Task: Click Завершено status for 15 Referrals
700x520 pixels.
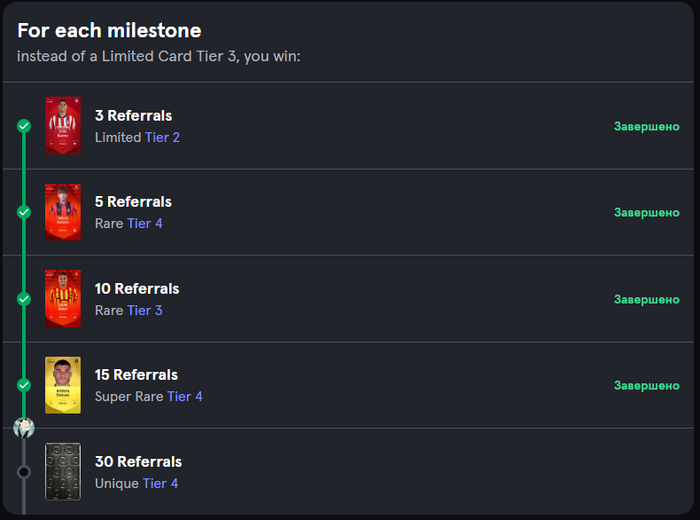Action: click(x=646, y=386)
